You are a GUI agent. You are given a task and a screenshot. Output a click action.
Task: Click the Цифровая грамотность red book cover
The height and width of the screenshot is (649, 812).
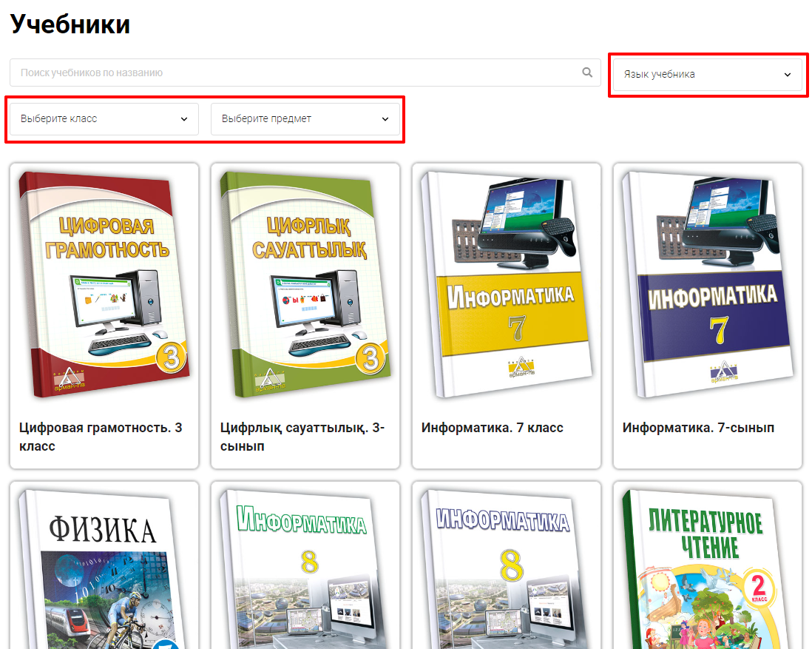click(104, 285)
